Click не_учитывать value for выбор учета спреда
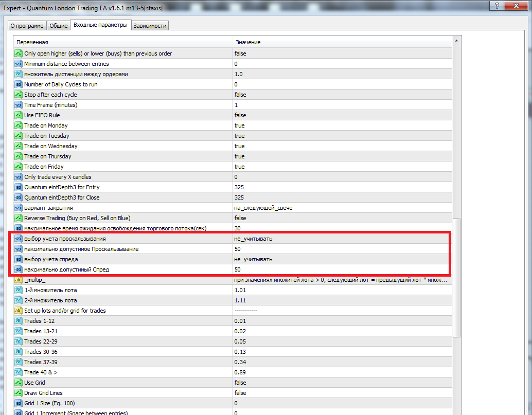Screen dimensions: 532x415 coord(253,259)
